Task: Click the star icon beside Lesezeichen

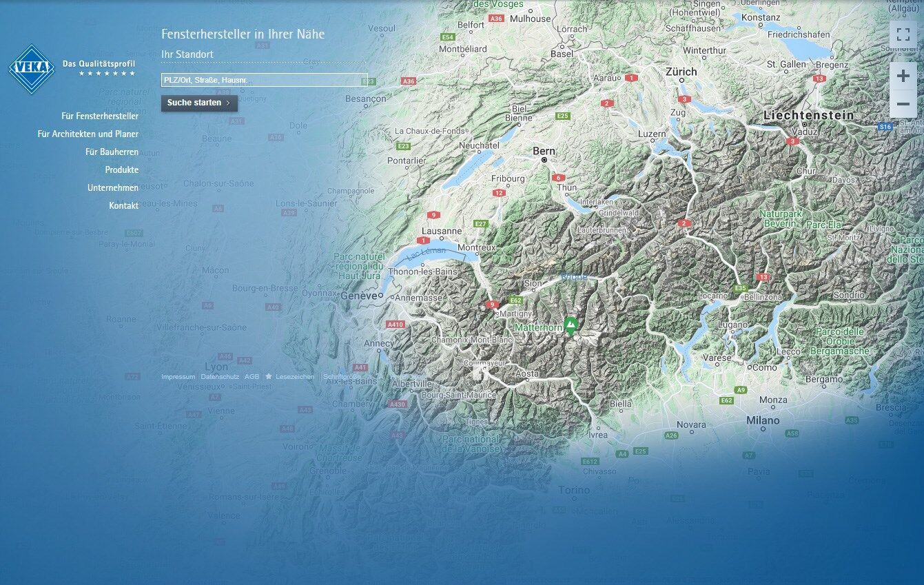Action: pos(269,377)
